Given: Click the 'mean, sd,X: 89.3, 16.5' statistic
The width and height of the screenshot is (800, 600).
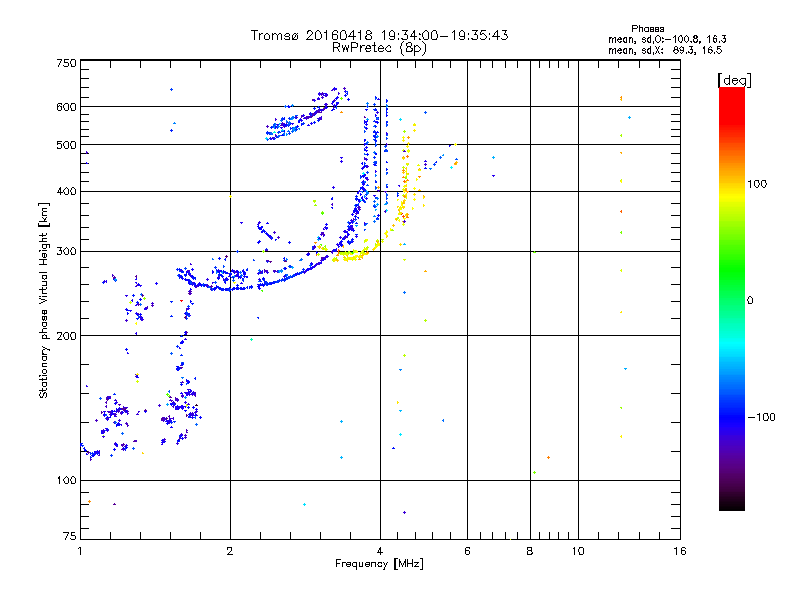Looking at the screenshot, I should (665, 50).
